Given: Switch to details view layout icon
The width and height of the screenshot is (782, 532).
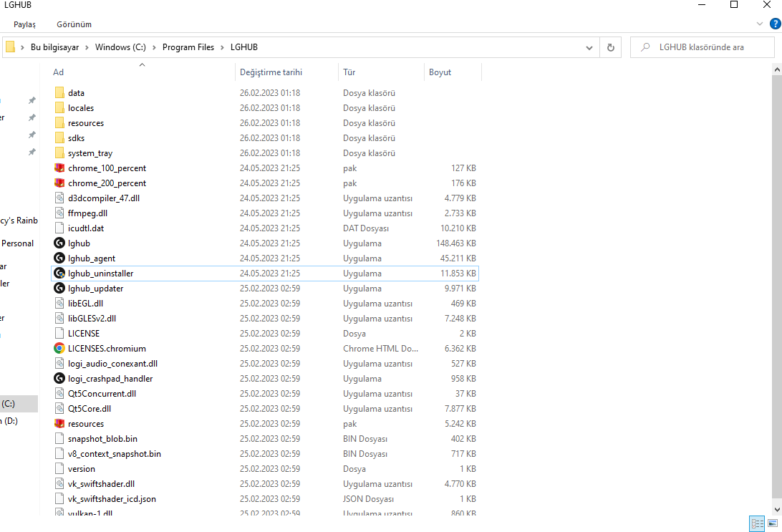Looking at the screenshot, I should (757, 523).
